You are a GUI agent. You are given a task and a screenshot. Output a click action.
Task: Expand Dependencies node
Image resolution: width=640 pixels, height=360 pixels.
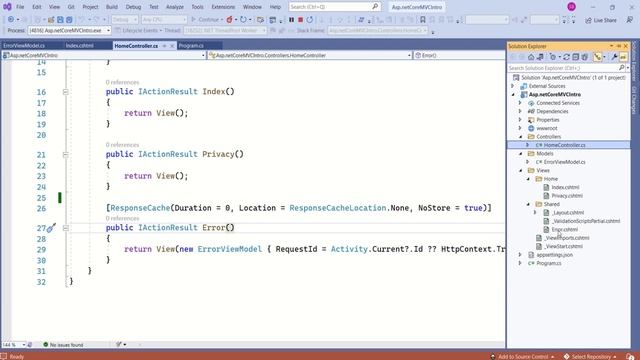(520, 111)
